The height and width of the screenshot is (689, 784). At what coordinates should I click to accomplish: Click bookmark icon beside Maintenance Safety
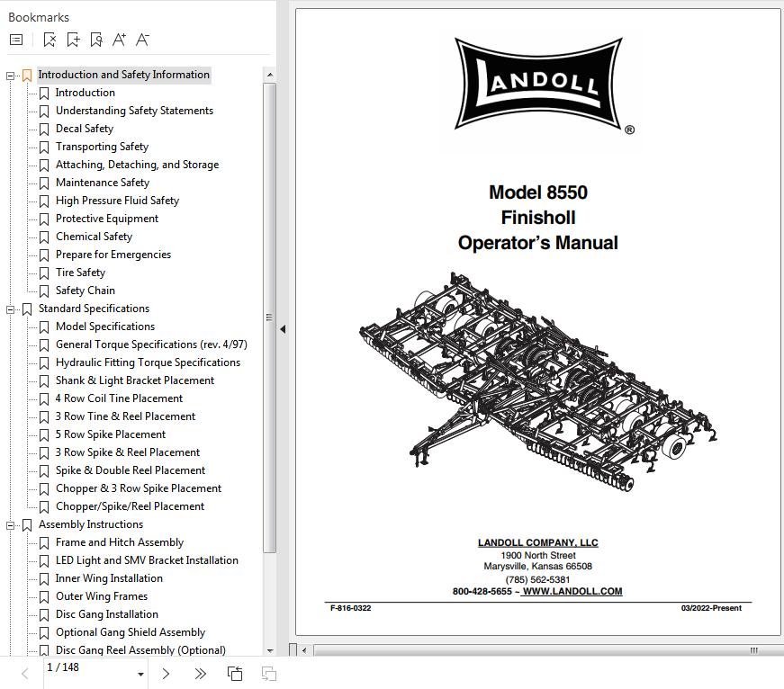(44, 183)
